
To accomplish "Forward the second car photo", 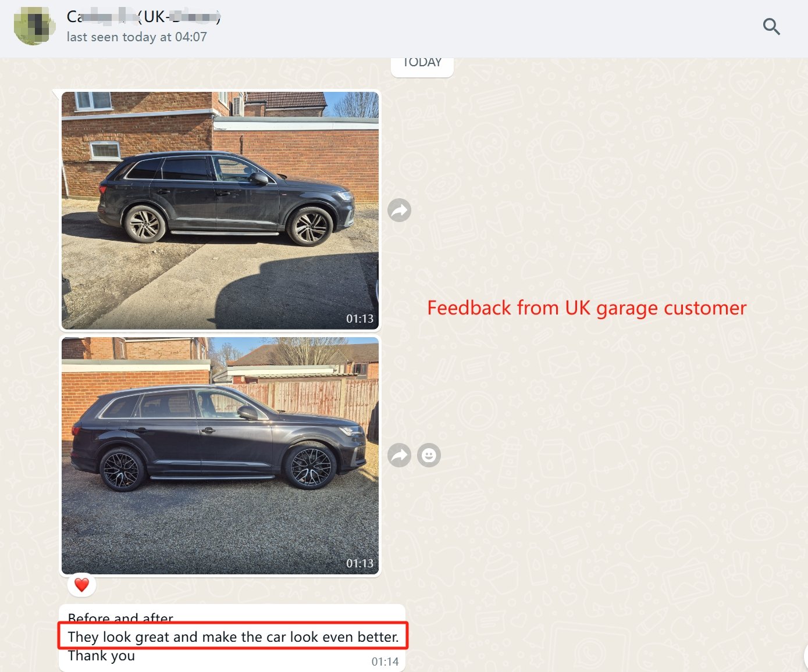I will [400, 455].
